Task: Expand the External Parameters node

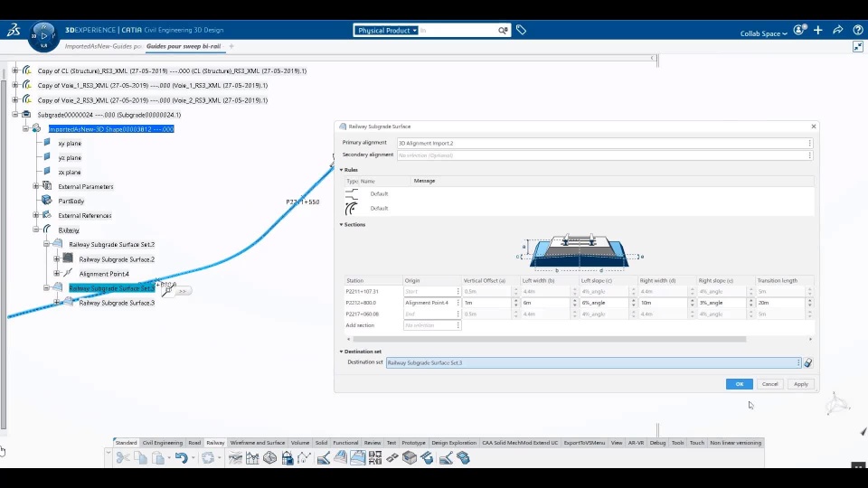Action: tap(36, 186)
